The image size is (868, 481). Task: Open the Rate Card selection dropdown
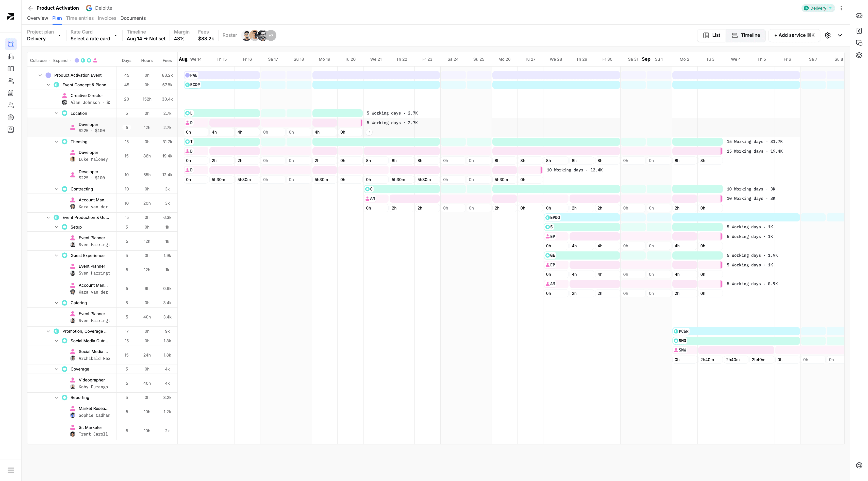tap(94, 35)
